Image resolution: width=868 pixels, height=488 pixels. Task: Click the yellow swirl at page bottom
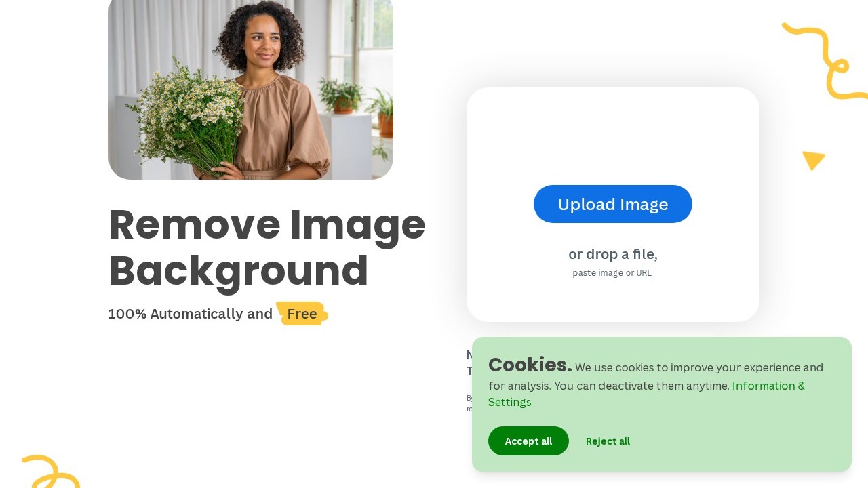(51, 472)
